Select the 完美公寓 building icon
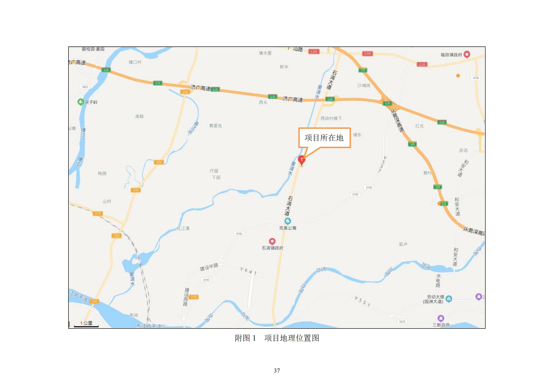Viewport: 554px width, 392px height. [x=287, y=221]
